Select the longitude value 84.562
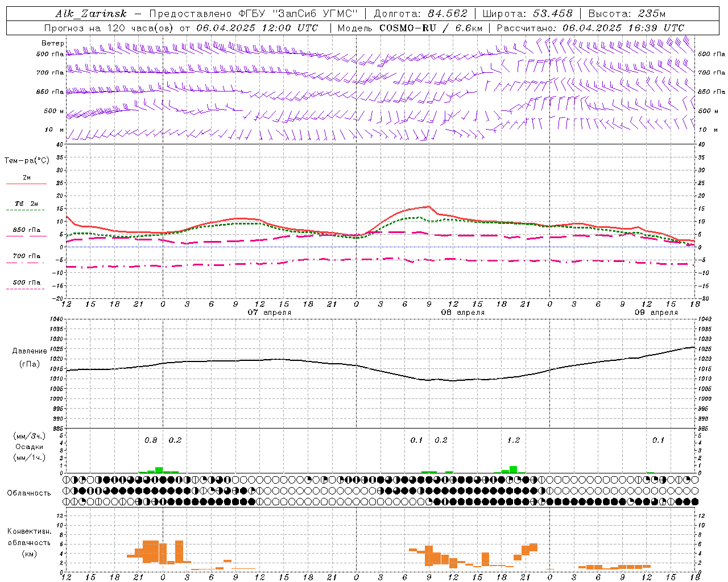This screenshot has width=728, height=582. click(447, 14)
